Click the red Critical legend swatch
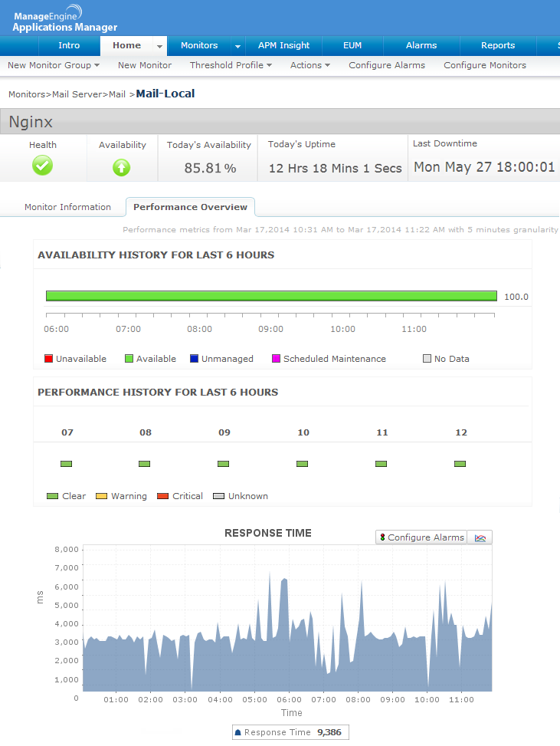 pyautogui.click(x=162, y=496)
